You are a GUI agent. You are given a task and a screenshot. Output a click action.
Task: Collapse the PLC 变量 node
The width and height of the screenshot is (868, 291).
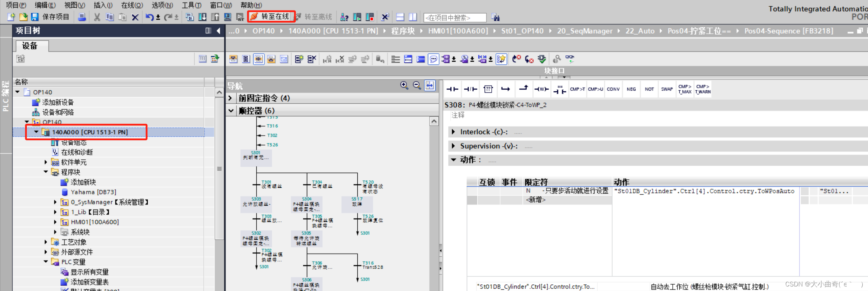click(x=46, y=262)
